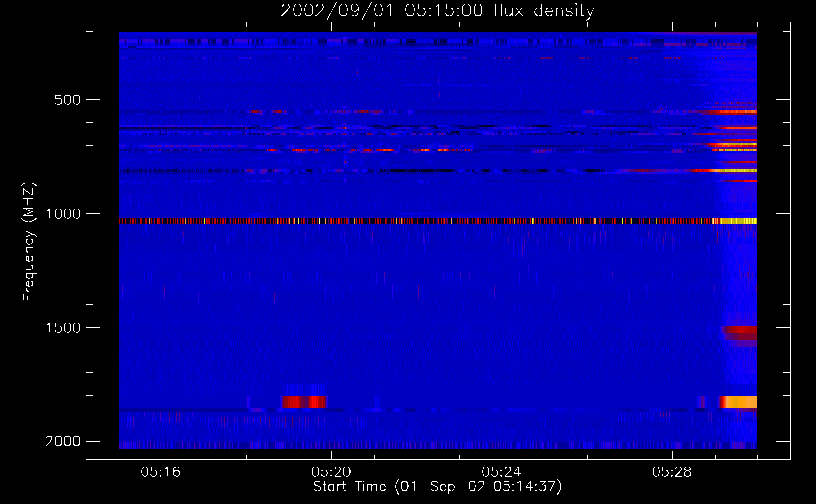
Task: Click the 05:20 time tick label
Action: point(331,472)
